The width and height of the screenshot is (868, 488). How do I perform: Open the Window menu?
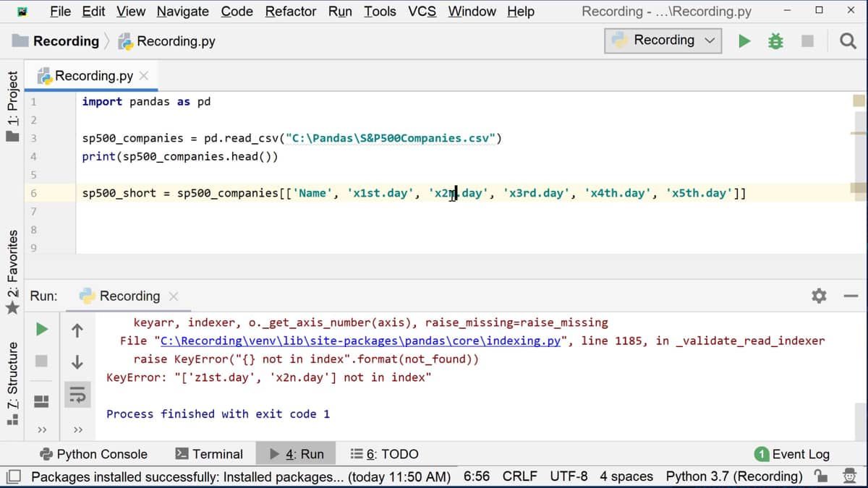(472, 12)
